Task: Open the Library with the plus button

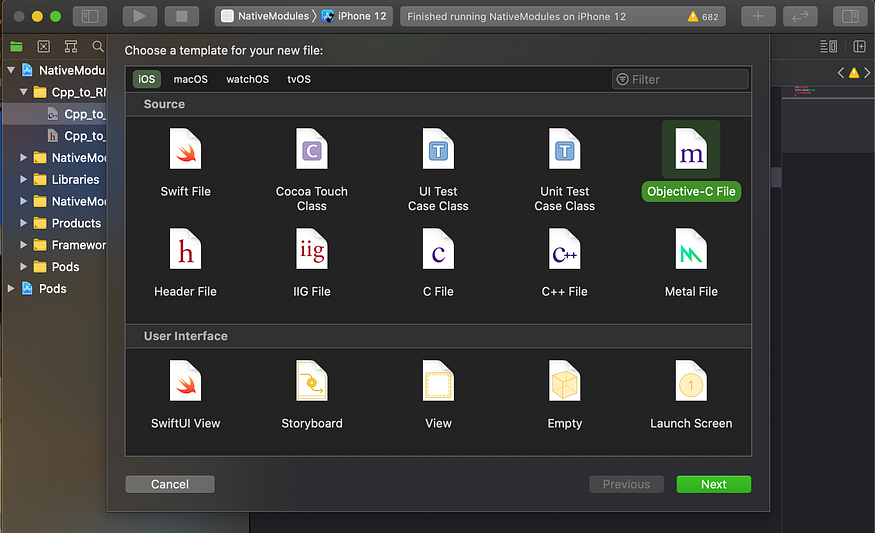Action: click(758, 16)
